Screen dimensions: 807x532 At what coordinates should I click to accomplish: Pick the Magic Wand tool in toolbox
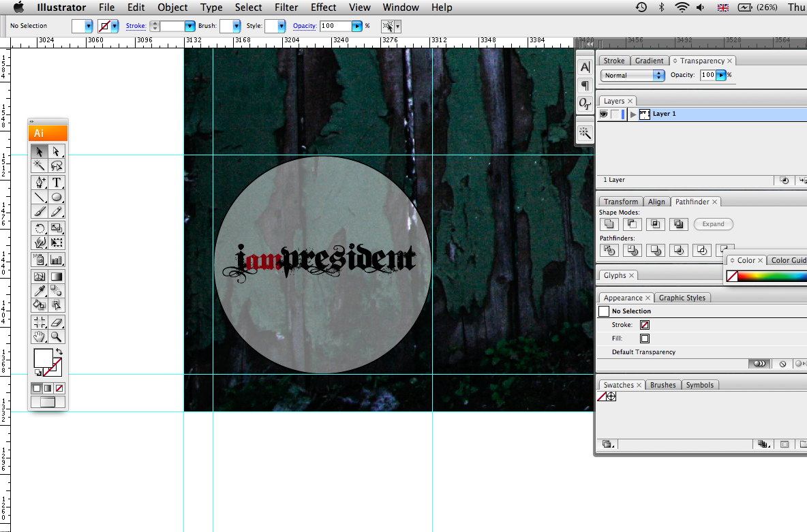[x=39, y=166]
